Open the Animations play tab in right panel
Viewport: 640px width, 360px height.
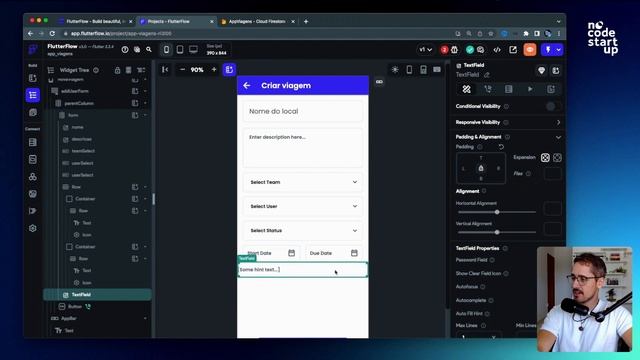pos(530,89)
